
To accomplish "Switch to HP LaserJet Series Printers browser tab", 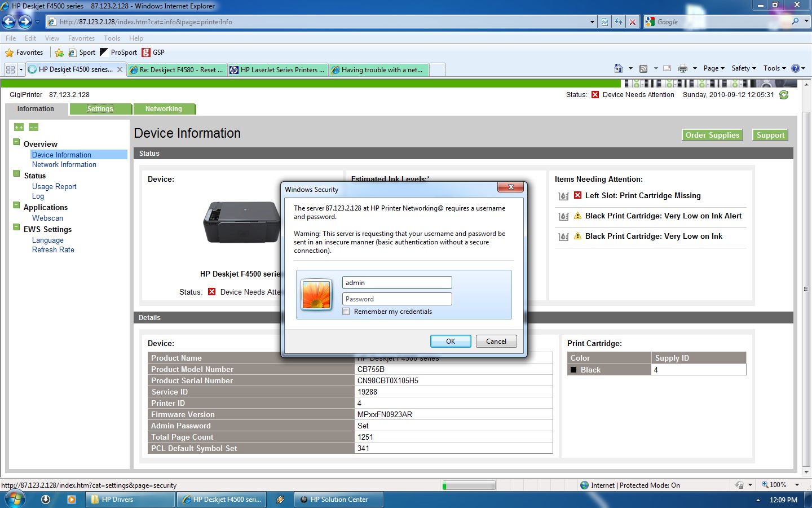I will click(x=277, y=69).
